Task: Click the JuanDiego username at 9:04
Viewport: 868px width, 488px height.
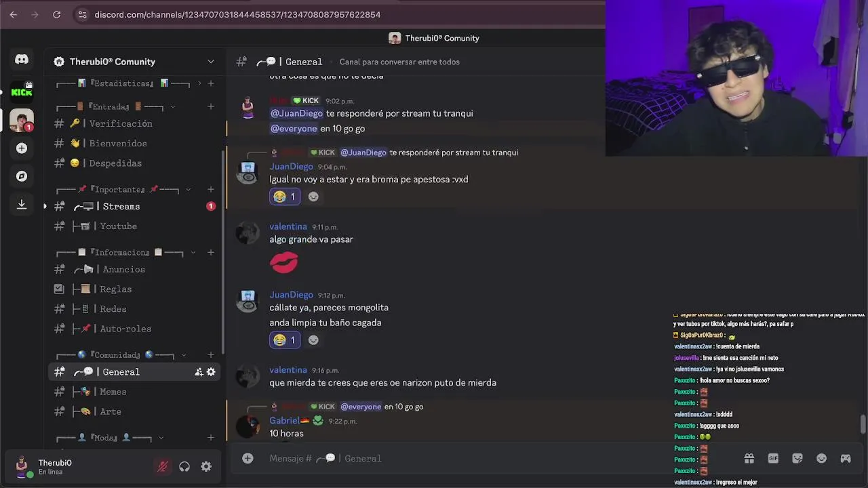Action: pos(291,167)
